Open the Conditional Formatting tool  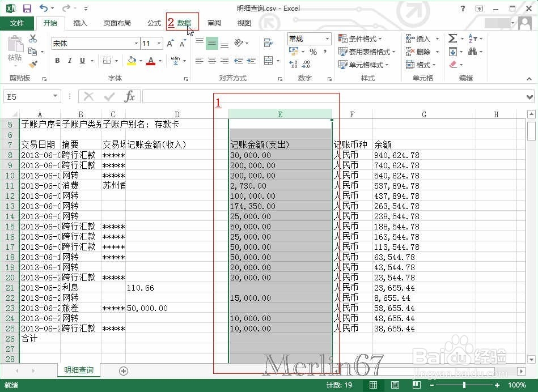coord(357,38)
